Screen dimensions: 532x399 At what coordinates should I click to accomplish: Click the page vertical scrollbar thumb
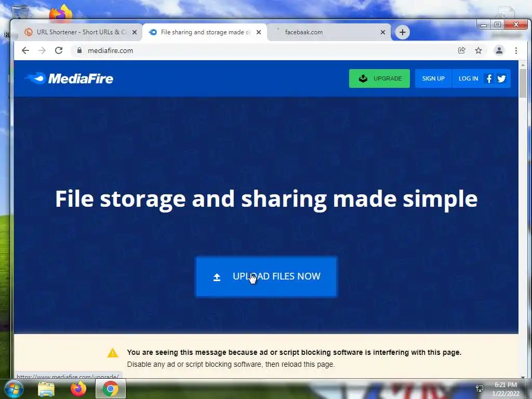click(x=523, y=84)
